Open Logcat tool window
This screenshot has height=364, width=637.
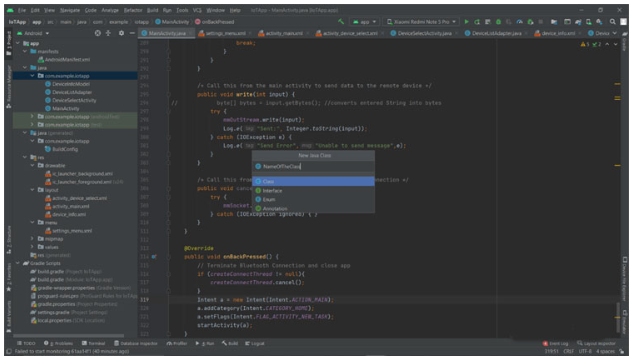point(255,343)
